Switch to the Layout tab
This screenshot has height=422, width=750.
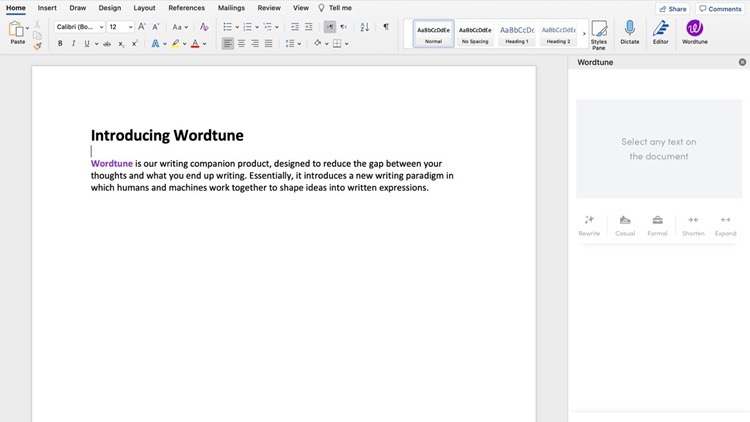(144, 8)
